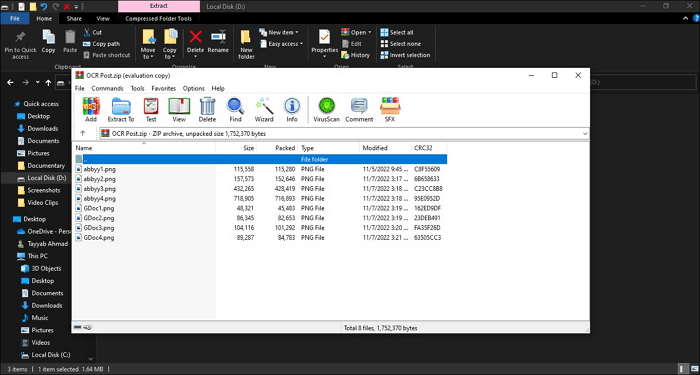Click Paste in Explorer ribbon
Screen dimensions: 700x375
[70, 42]
